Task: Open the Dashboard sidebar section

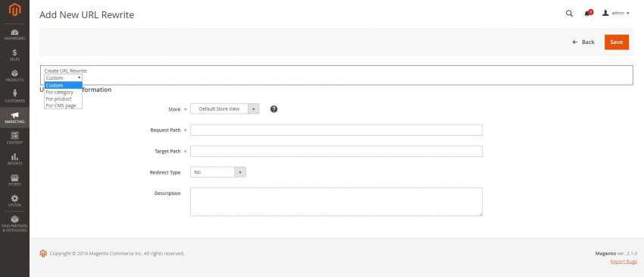Action: click(x=14, y=35)
